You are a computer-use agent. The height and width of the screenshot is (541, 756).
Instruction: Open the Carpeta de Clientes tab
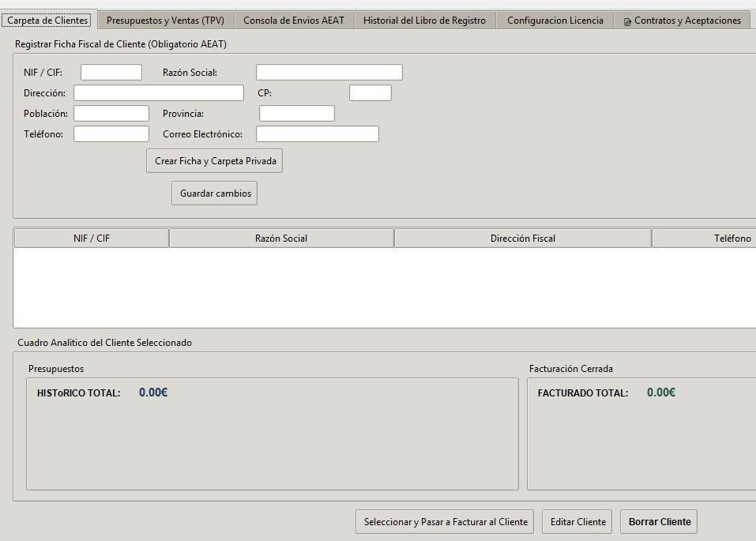[47, 21]
